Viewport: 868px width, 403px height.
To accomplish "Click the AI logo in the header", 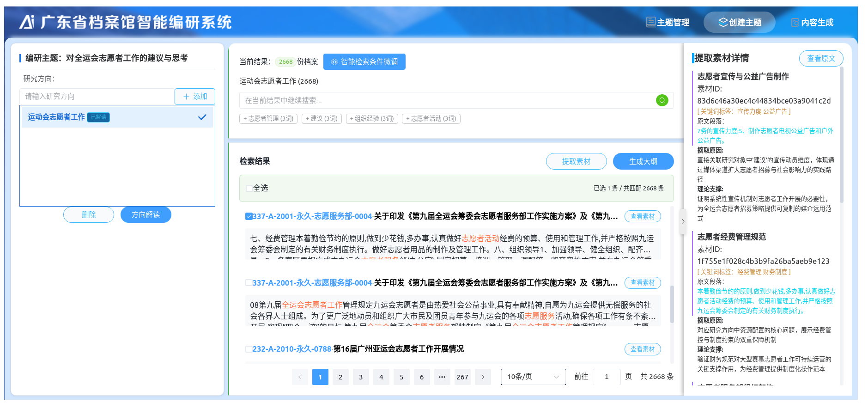I will [x=27, y=22].
